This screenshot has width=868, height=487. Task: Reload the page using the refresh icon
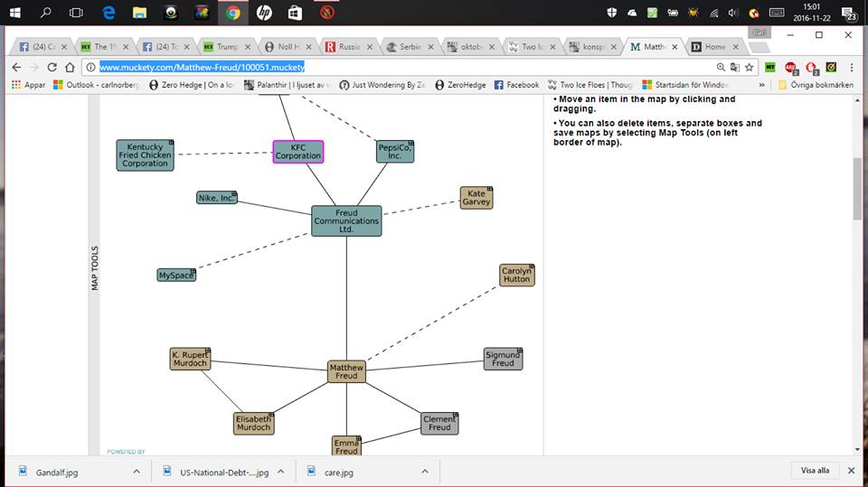coord(52,67)
